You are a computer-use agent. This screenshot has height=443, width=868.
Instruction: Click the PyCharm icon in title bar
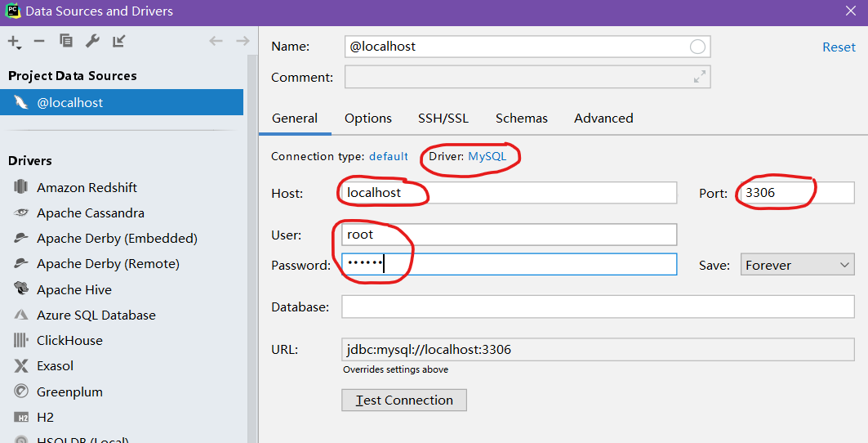point(13,11)
